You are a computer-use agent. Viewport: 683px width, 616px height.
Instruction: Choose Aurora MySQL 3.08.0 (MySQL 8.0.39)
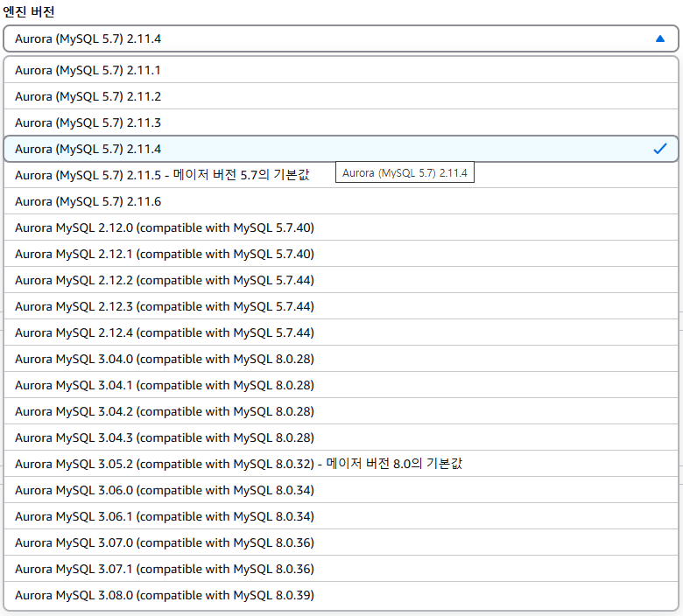tap(341, 595)
